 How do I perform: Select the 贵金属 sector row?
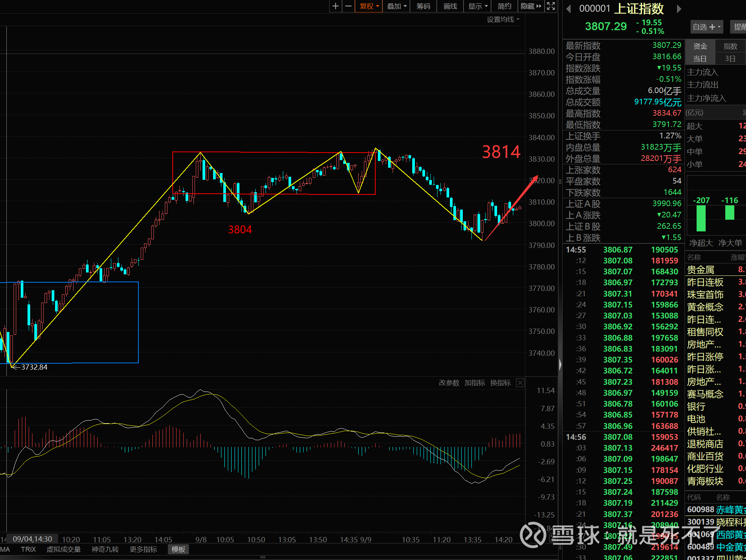[x=700, y=270]
